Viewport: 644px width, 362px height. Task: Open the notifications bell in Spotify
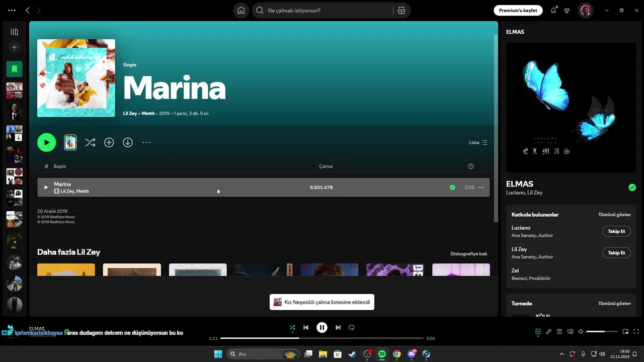(553, 11)
